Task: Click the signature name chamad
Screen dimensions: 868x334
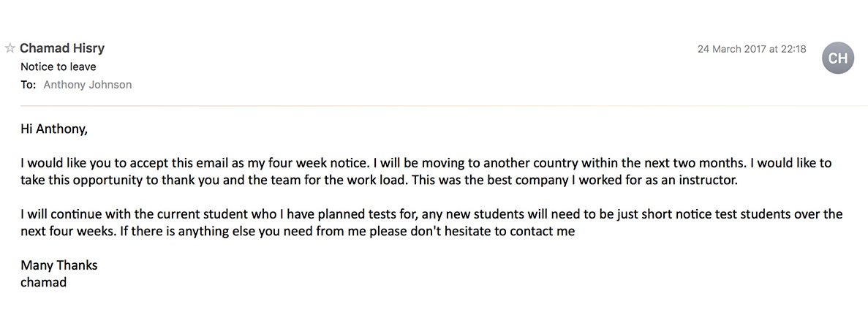Action: 44,283
